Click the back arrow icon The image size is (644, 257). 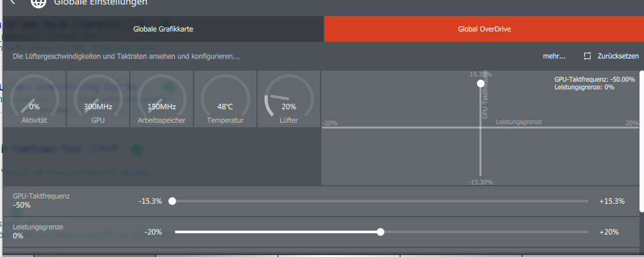coord(13,2)
